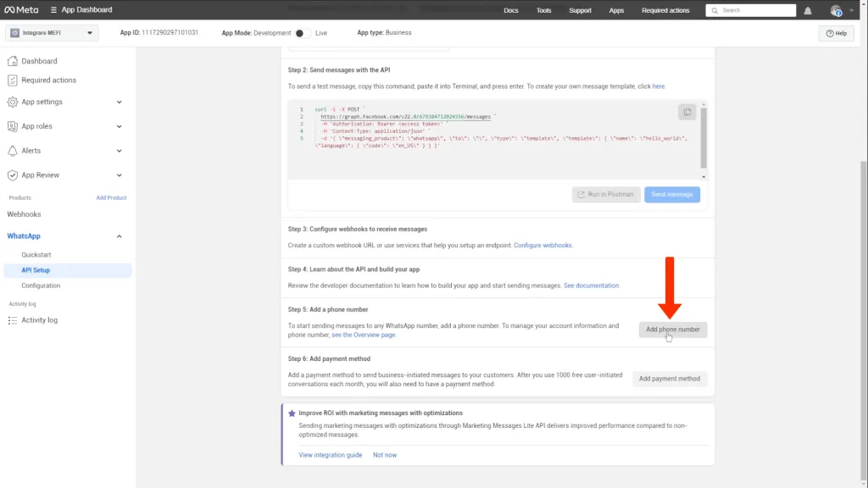Click the Alerts bell icon
868x488 pixels.
click(x=12, y=151)
